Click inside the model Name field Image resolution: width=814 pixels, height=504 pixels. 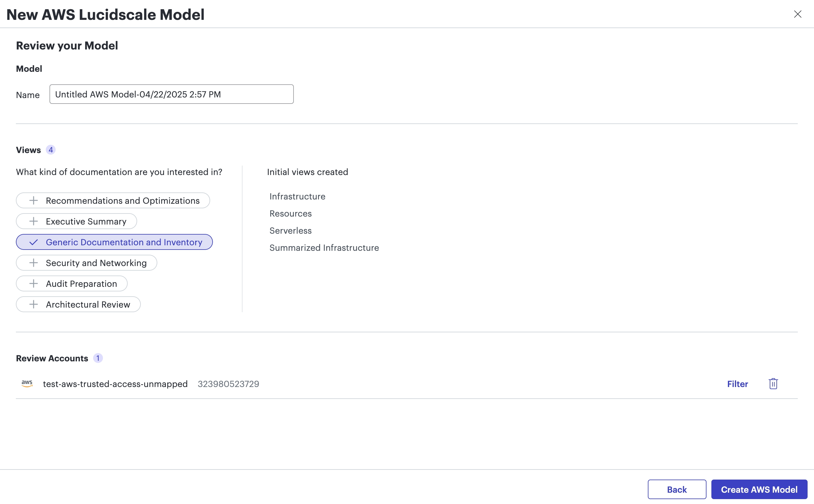[171, 94]
